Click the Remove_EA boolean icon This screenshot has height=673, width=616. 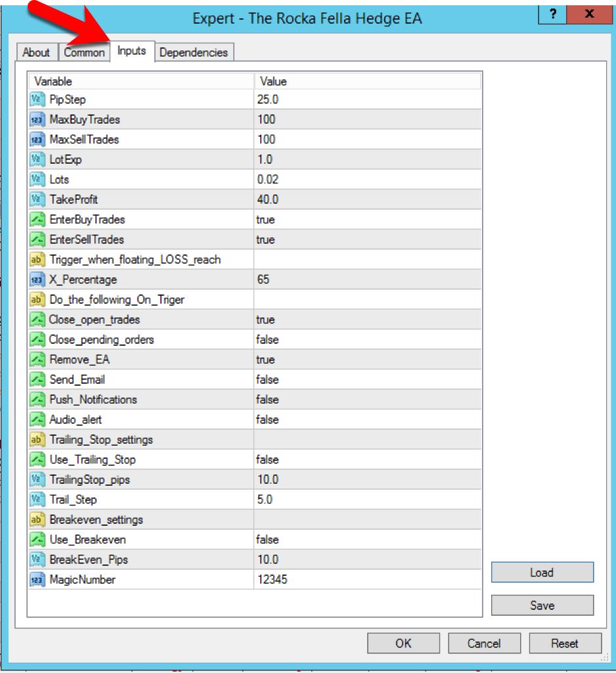pyautogui.click(x=37, y=360)
